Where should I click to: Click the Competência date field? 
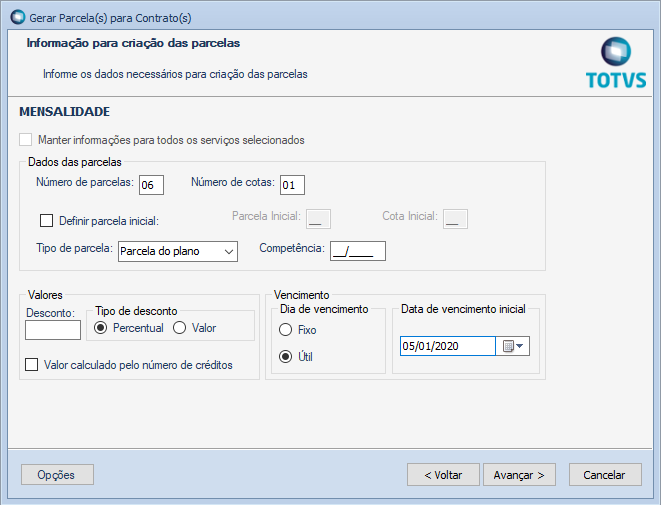[x=357, y=251]
